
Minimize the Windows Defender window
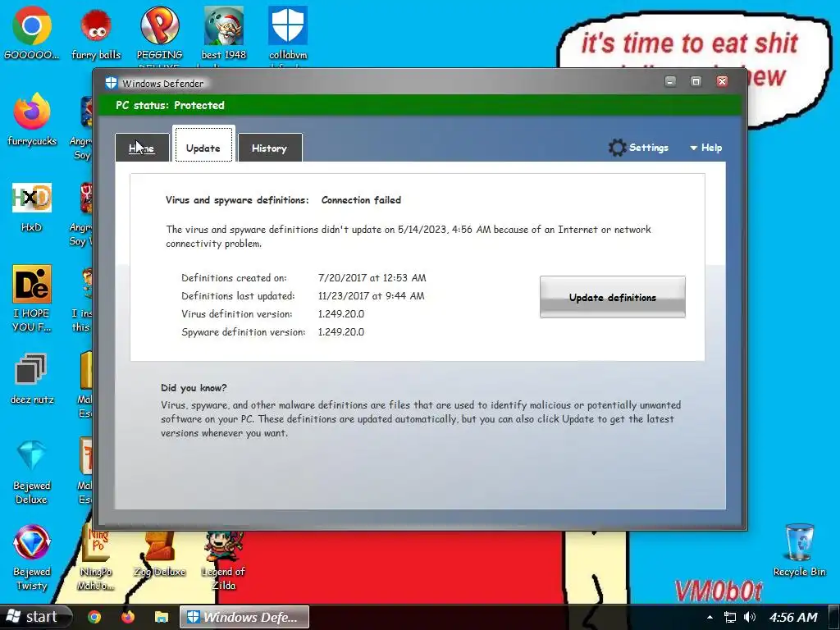[x=670, y=81]
